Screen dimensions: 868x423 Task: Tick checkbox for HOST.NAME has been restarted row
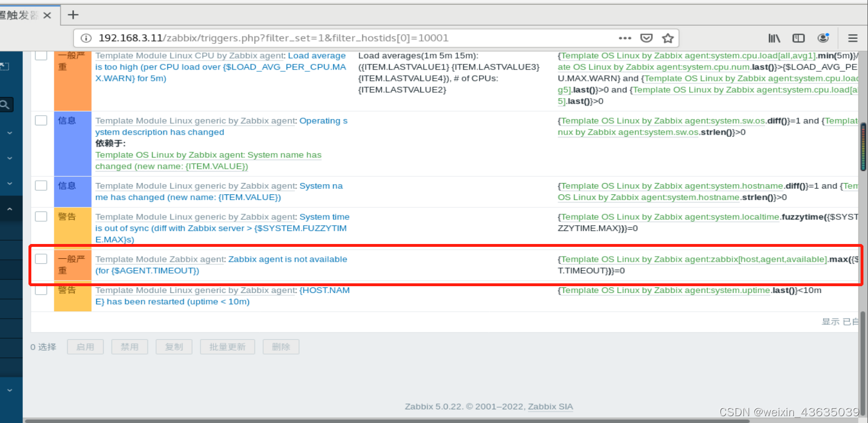41,290
